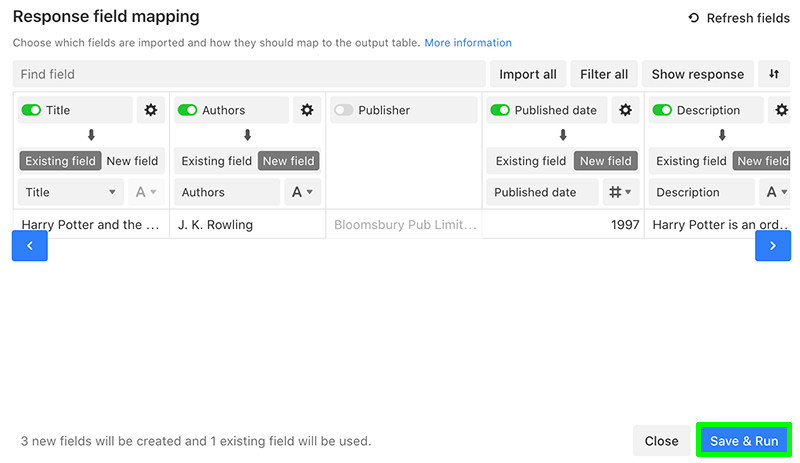The image size is (800, 463).
Task: Open settings gear for Title field
Action: coord(151,110)
